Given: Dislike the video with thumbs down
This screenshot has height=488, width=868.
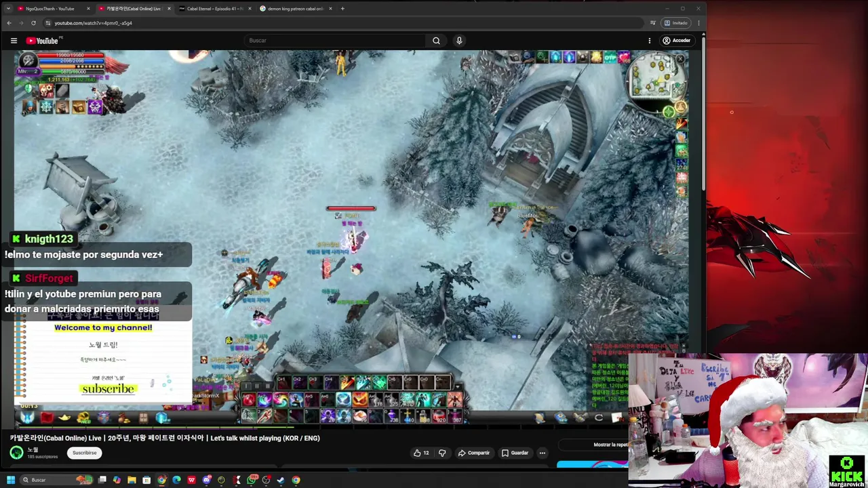Looking at the screenshot, I should click(442, 453).
